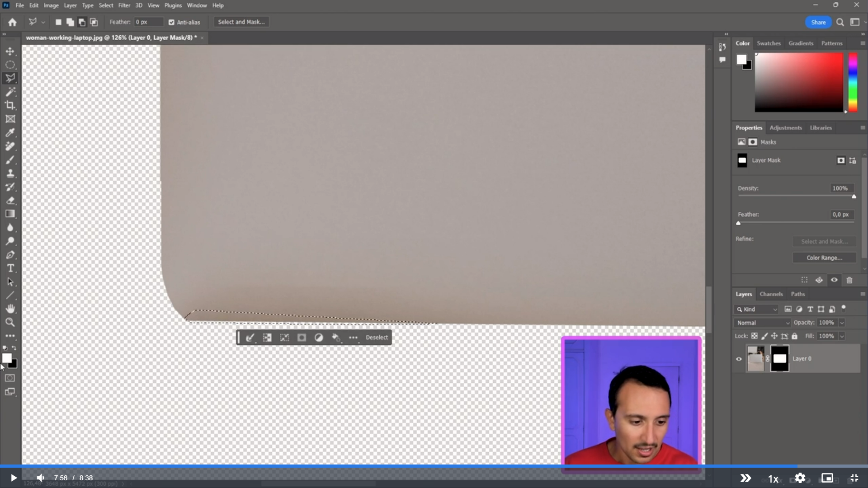Viewport: 868px width, 488px height.
Task: Click the mask Density slider
Action: point(796,196)
